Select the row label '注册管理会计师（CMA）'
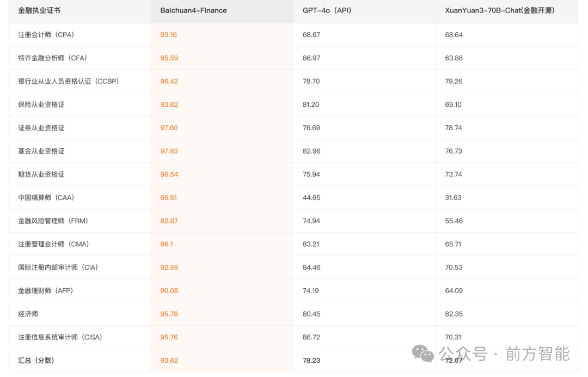Viewport: 588px width, 377px height. tap(53, 244)
